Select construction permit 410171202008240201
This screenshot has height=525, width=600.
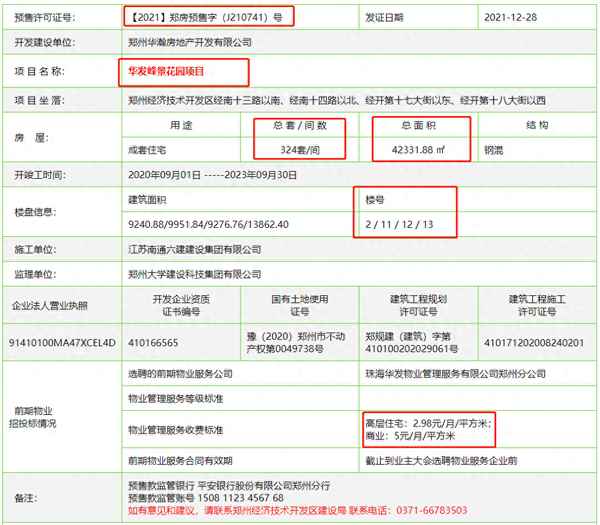pyautogui.click(x=534, y=342)
